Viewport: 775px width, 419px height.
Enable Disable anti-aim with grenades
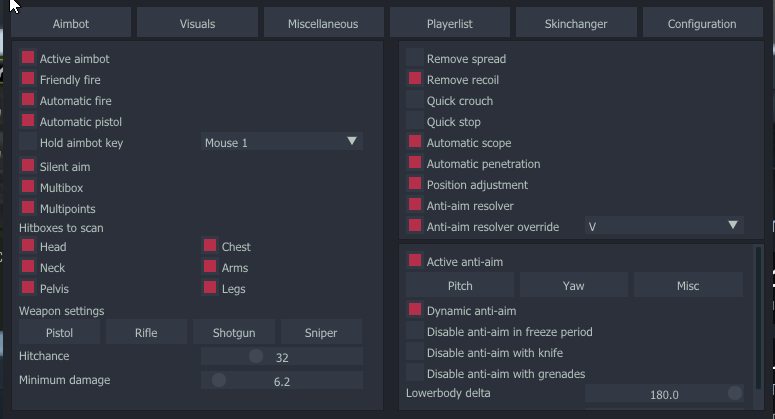415,373
